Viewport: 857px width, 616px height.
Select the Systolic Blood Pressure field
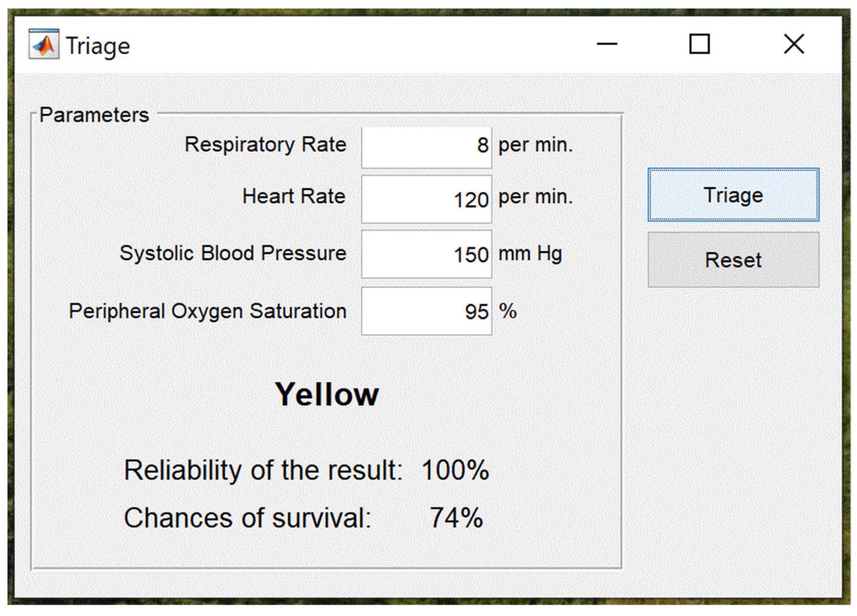click(426, 254)
